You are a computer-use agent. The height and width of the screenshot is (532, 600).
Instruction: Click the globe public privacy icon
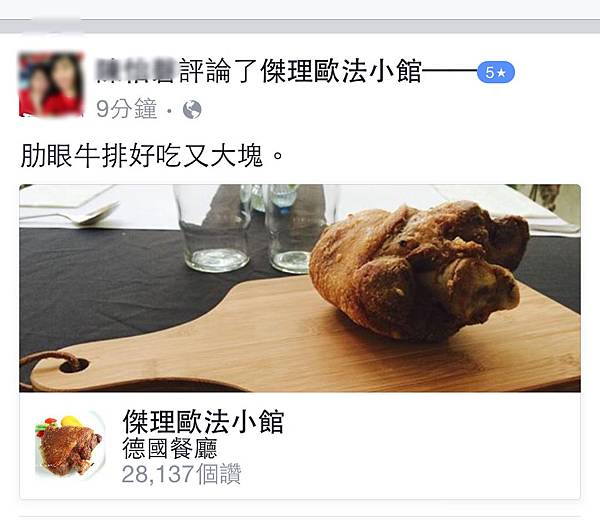(192, 110)
